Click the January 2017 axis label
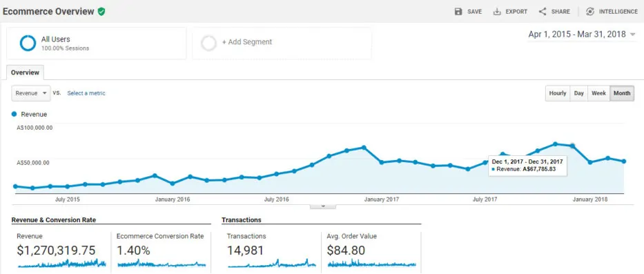This screenshot has height=274, width=644. point(381,199)
